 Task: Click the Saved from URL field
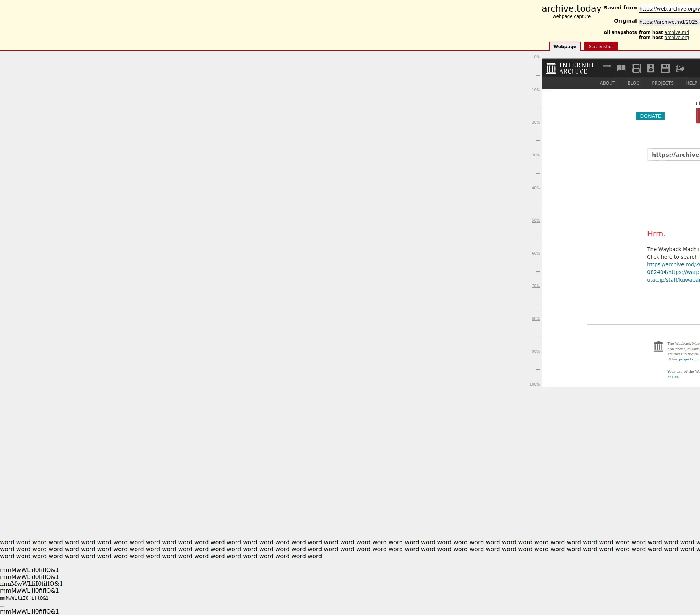pos(669,9)
